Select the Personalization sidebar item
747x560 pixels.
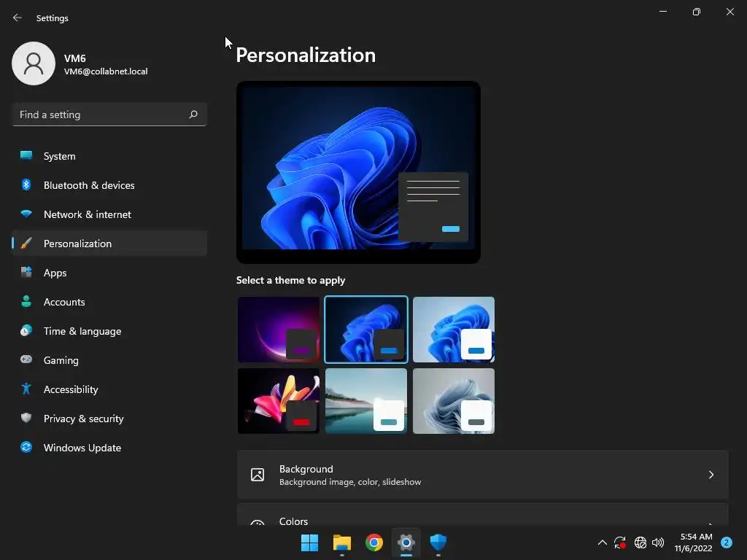tap(109, 244)
